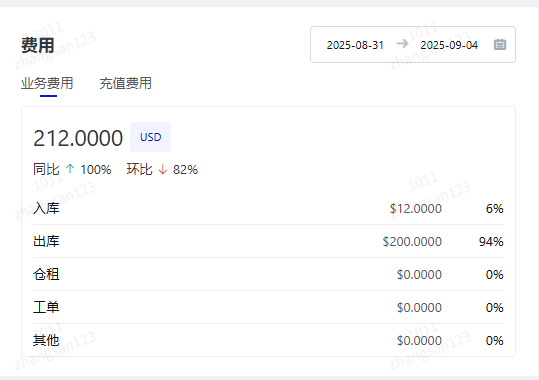Open the calendar icon in date range picker
Screen dimensions: 539x380
click(x=500, y=45)
